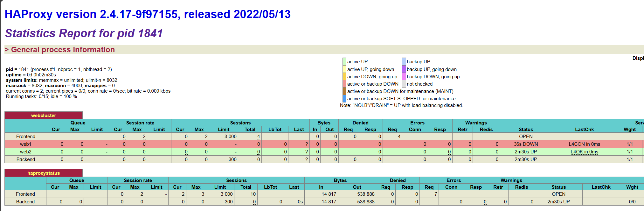
Task: Click the system limits memmax line
Action: tap(61, 80)
